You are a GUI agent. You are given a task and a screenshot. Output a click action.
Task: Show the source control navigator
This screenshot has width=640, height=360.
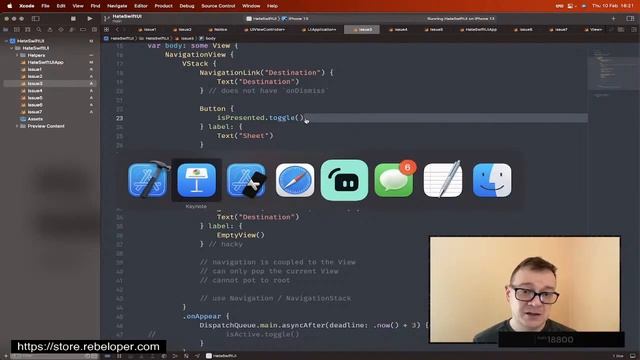pos(17,29)
